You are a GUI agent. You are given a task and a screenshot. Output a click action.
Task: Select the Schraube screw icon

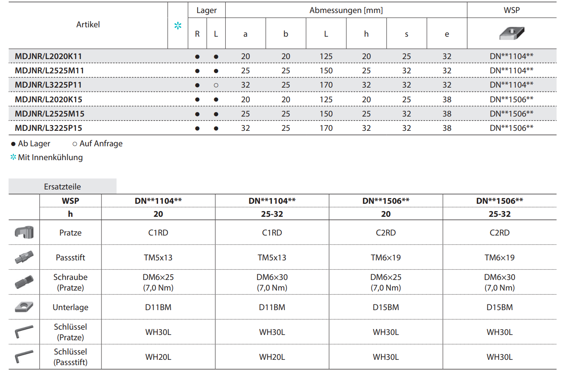[x=24, y=282]
